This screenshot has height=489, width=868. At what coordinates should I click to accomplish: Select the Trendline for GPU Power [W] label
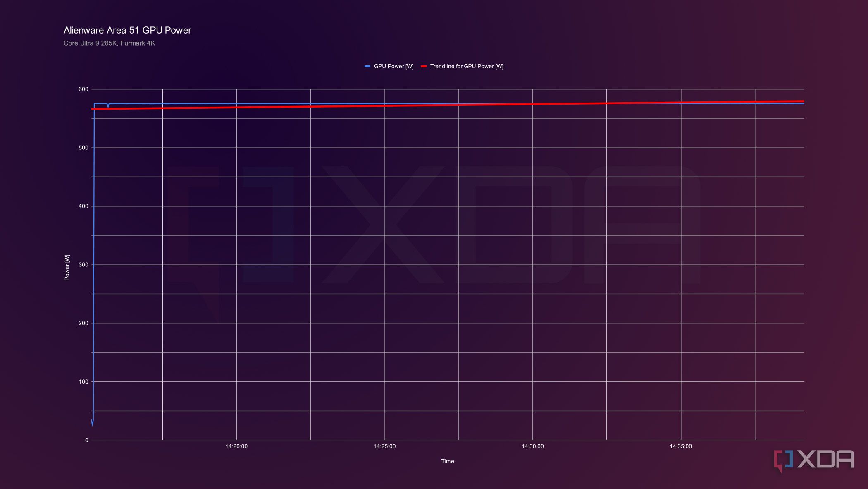click(x=467, y=66)
